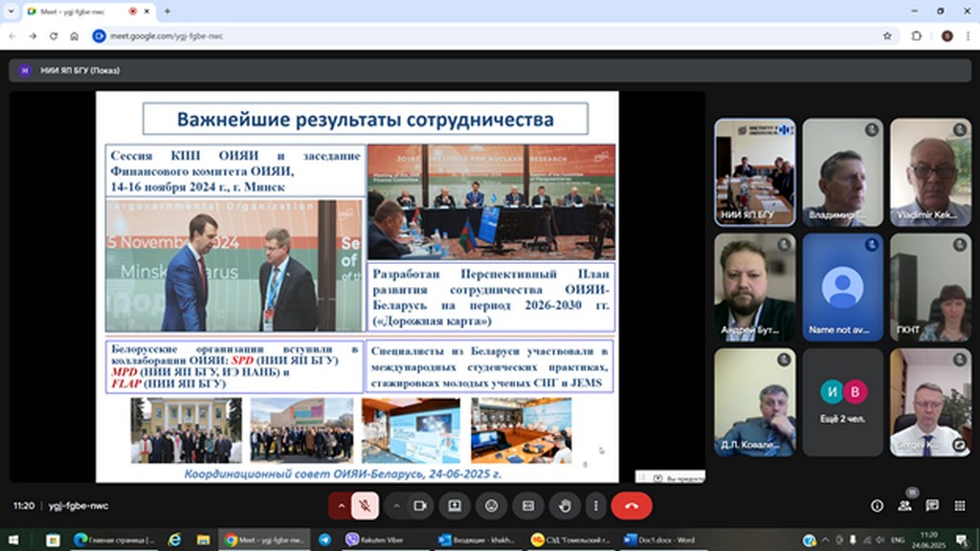The image size is (980, 551).
Task: Toggle the camera on or off
Action: 418,505
